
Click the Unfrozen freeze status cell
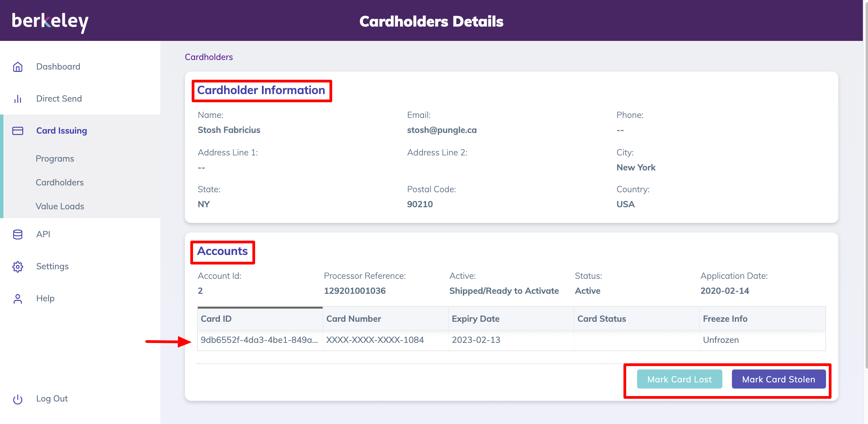click(720, 340)
